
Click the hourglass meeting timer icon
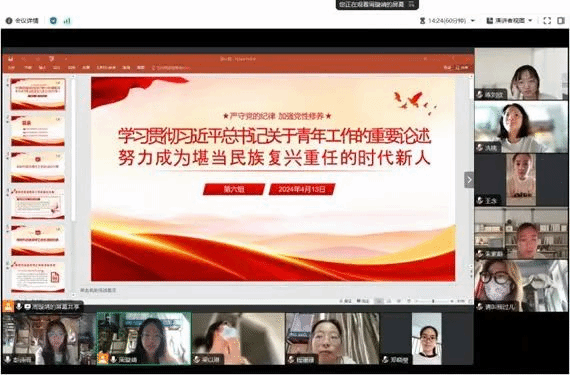click(422, 21)
